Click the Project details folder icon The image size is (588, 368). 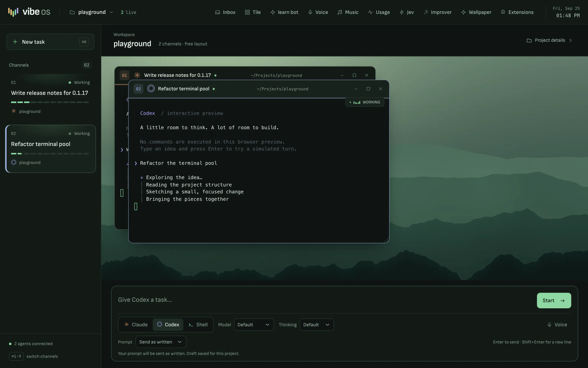[x=529, y=40]
